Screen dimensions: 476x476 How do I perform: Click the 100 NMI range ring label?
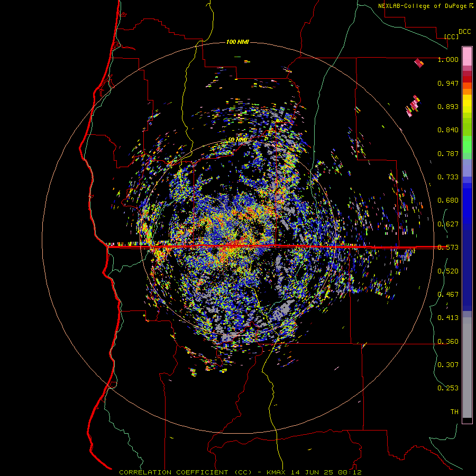237,42
